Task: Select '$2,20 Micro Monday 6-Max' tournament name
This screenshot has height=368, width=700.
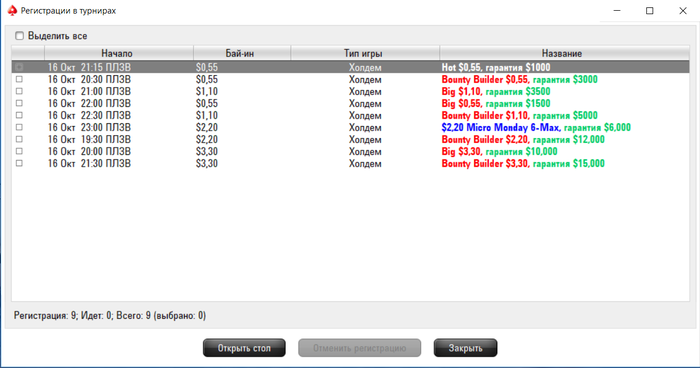Action: 500,128
